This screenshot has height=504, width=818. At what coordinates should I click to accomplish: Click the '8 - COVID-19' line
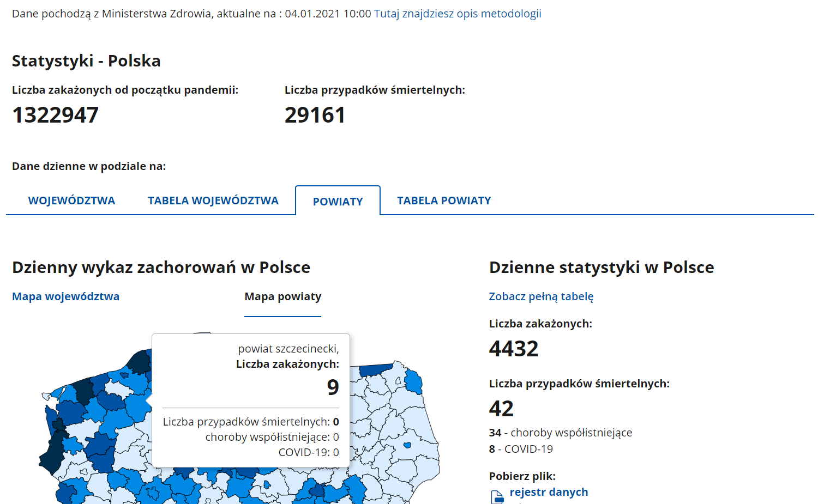(521, 449)
